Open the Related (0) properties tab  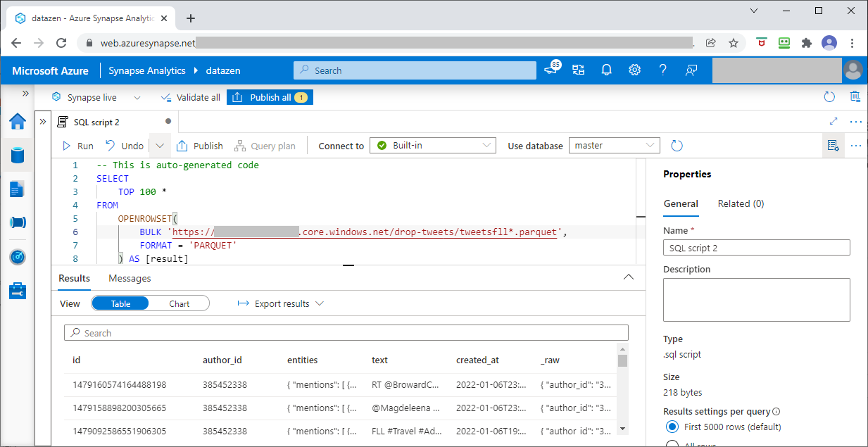741,203
